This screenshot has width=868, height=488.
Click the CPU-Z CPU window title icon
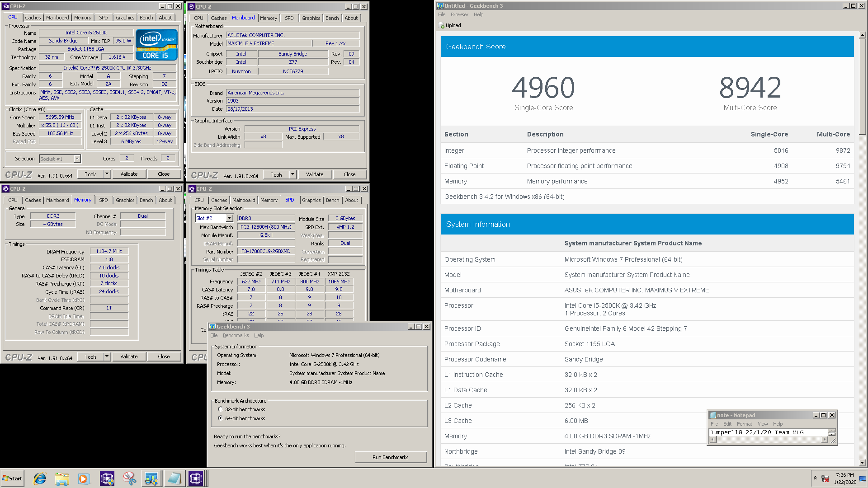pos(6,6)
